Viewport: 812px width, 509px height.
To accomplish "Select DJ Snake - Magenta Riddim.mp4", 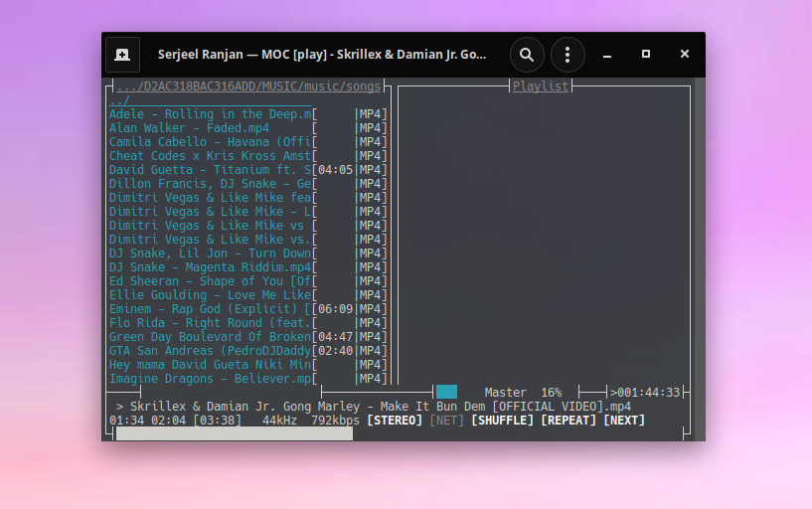I will [211, 267].
